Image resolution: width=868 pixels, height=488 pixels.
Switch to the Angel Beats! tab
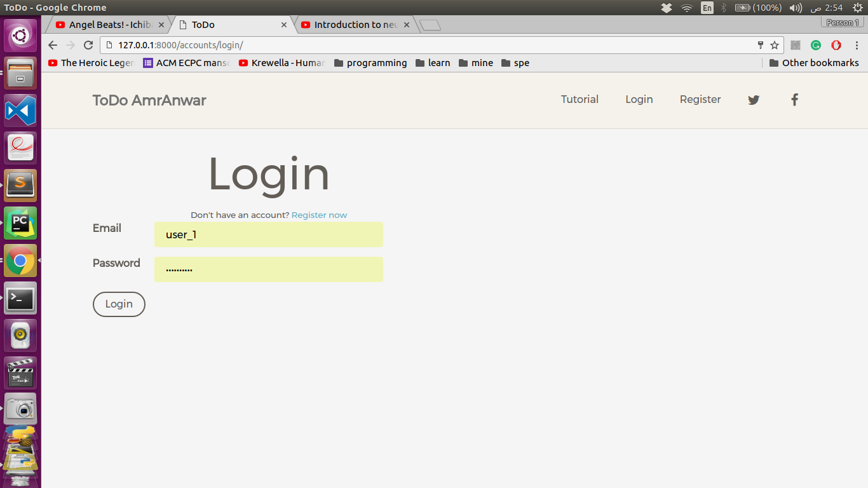point(105,24)
